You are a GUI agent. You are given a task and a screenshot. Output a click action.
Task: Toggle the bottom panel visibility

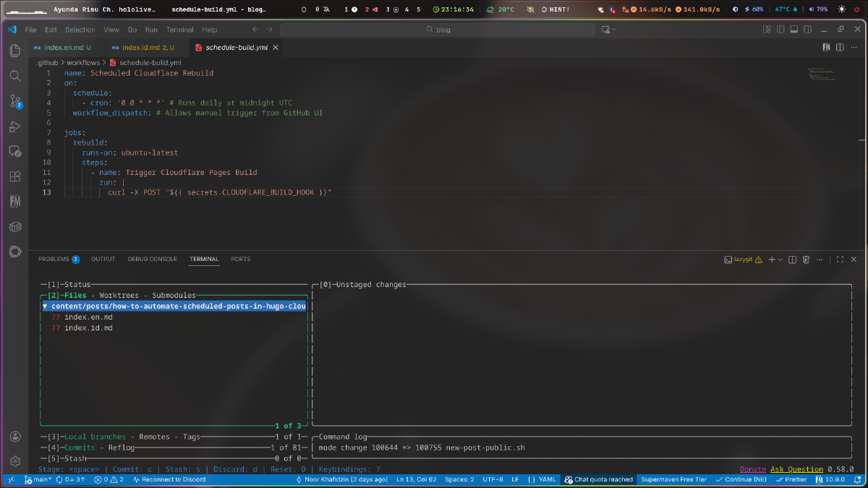(794, 30)
